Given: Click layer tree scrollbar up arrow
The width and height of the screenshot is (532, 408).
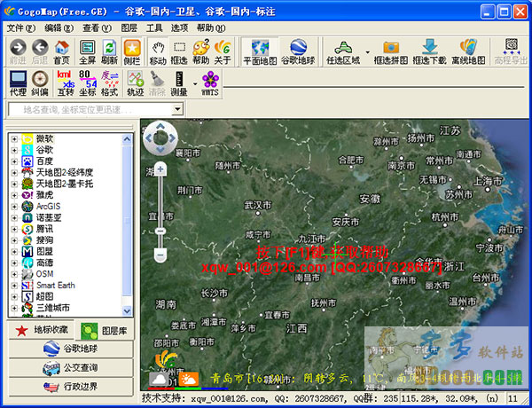Looking at the screenshot, I should coord(127,138).
